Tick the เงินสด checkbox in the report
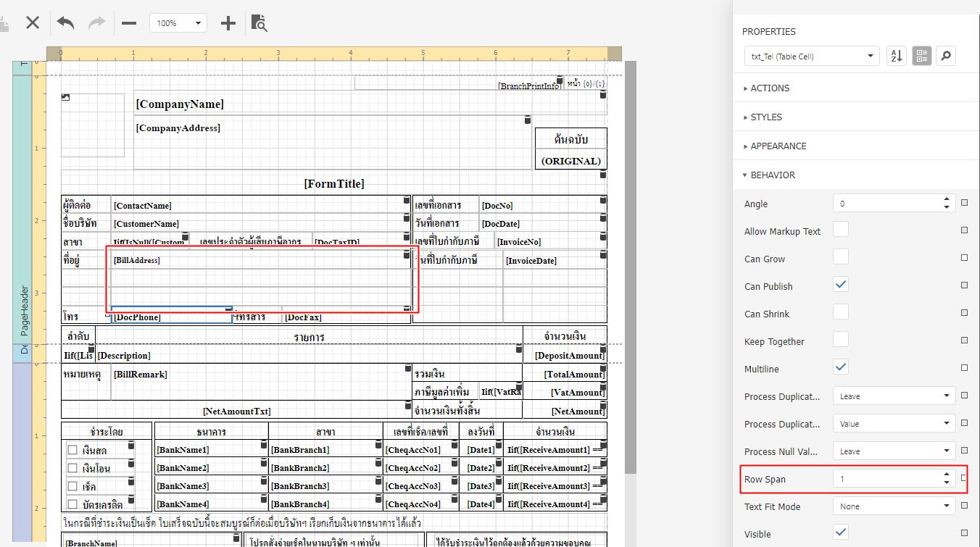980x547 pixels. 72,450
